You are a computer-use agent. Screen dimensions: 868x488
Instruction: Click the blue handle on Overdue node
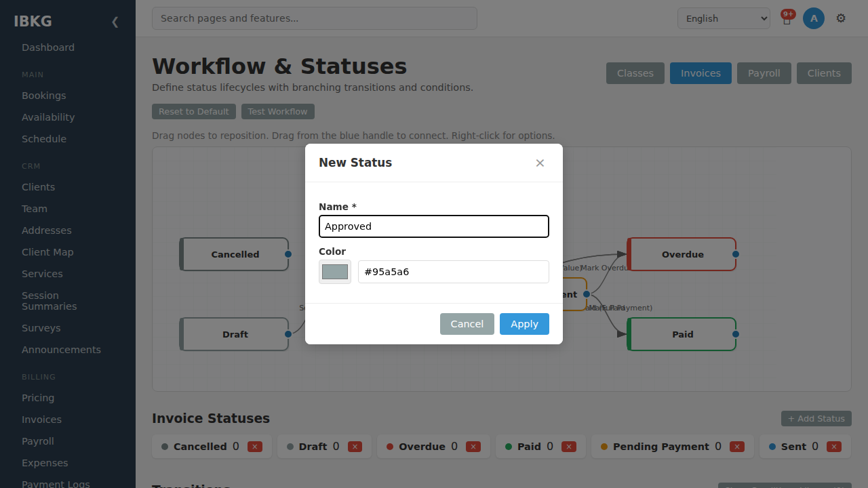tap(736, 254)
